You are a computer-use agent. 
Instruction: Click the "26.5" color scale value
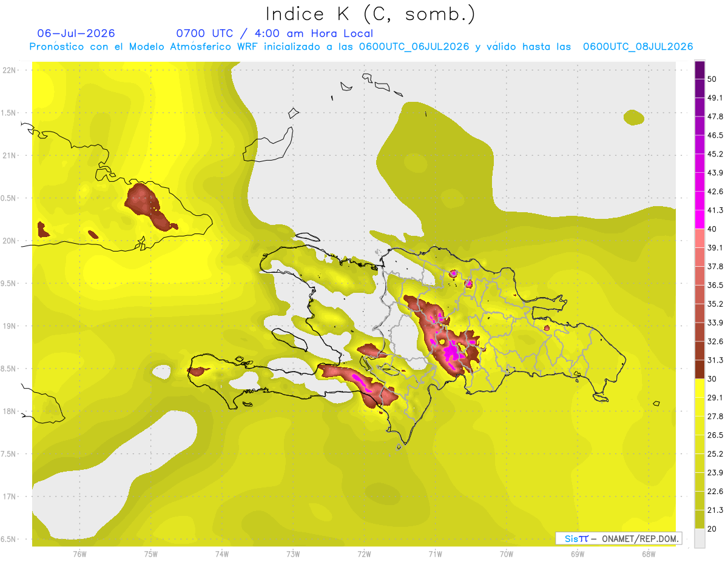click(x=715, y=435)
